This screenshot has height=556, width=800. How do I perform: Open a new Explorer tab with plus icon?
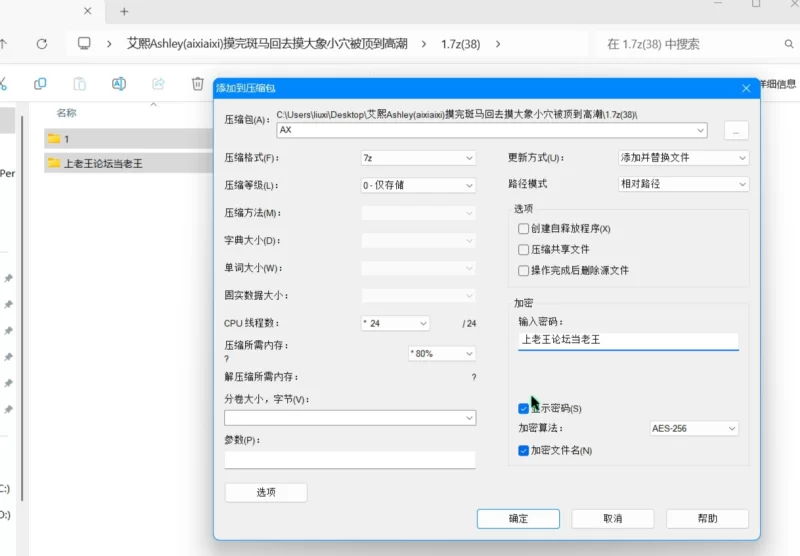click(124, 12)
